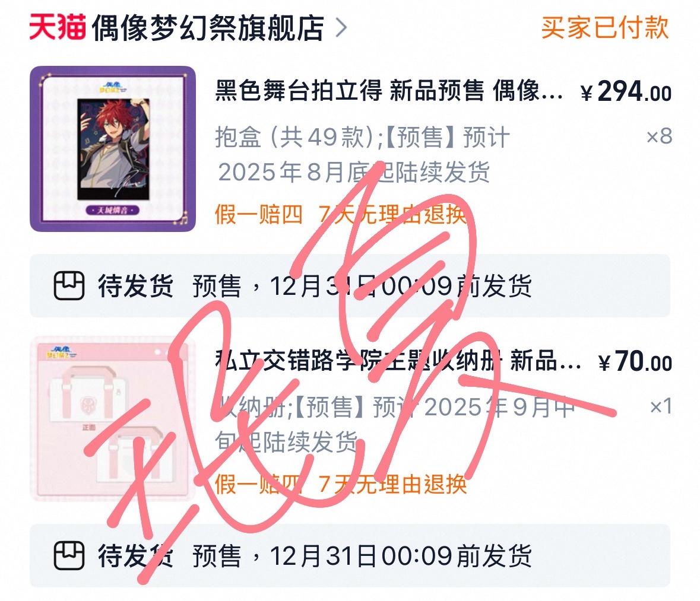The height and width of the screenshot is (601, 700).
Task: Select the 黑色舞台拍立得 product title
Action: click(x=389, y=91)
